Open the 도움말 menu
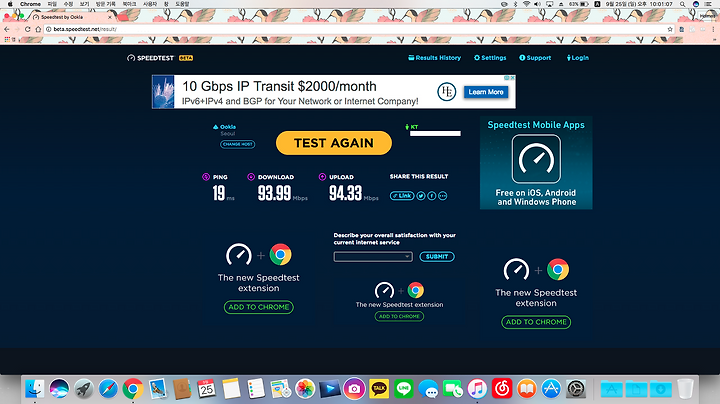720x404 pixels. 182,4
